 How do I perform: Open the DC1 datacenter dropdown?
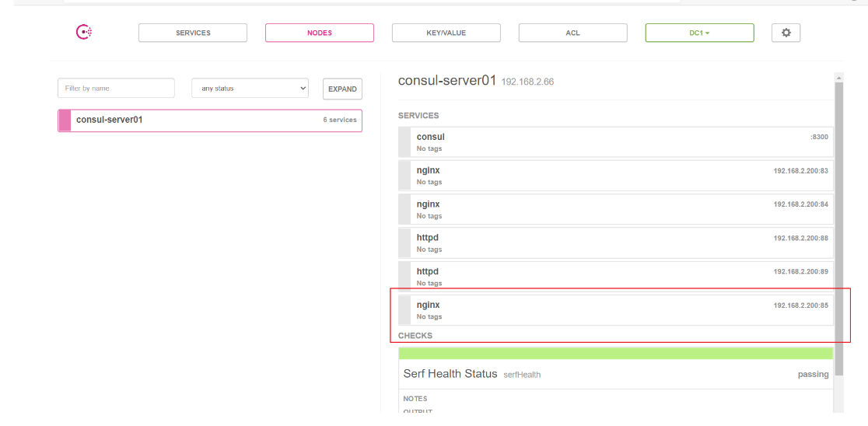click(x=699, y=33)
